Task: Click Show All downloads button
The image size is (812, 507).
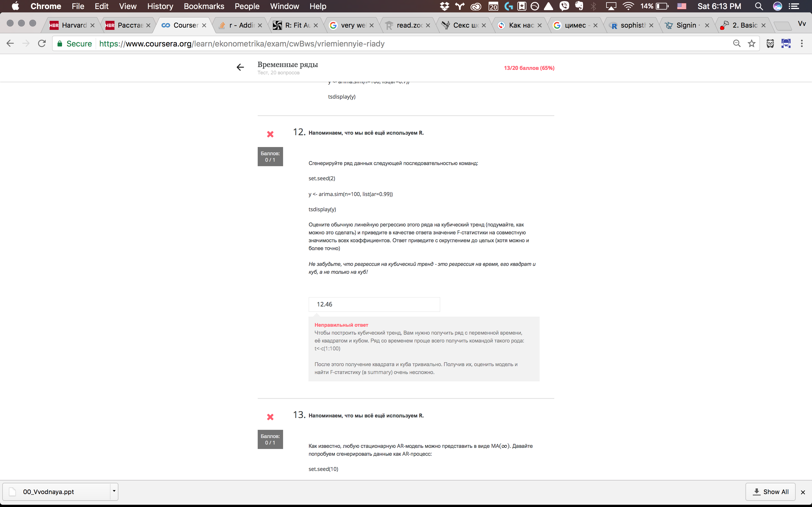Action: (770, 492)
